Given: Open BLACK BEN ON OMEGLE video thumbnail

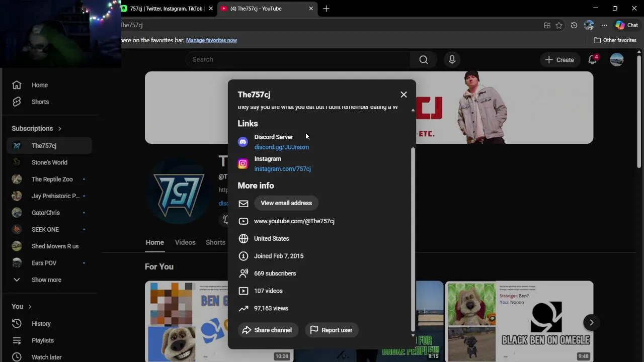Looking at the screenshot, I should (519, 322).
